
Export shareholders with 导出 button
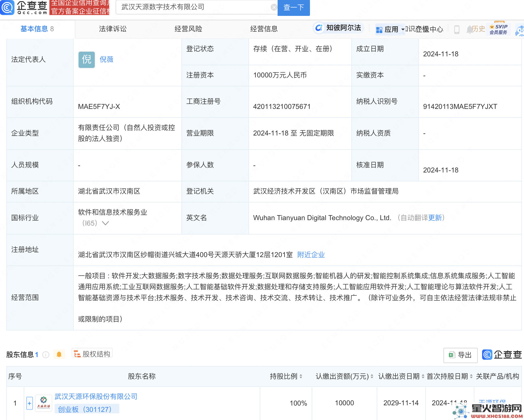pyautogui.click(x=460, y=355)
